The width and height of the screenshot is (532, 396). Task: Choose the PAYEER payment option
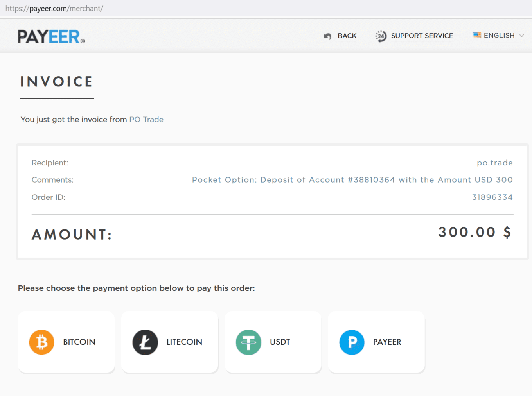[376, 342]
